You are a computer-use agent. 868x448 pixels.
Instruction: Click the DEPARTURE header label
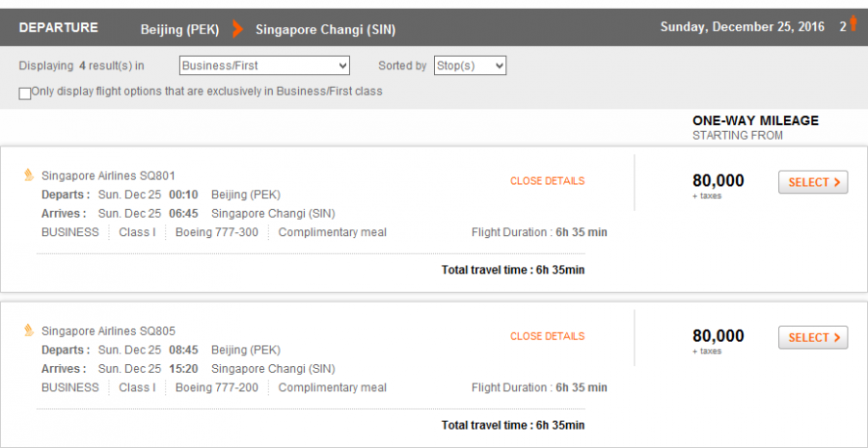56,28
